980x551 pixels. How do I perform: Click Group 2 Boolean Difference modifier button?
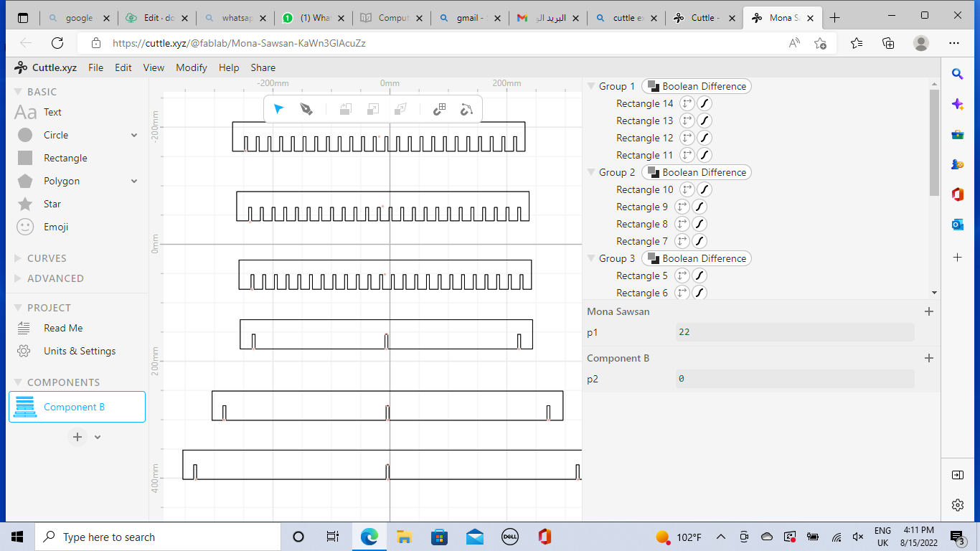tap(697, 172)
